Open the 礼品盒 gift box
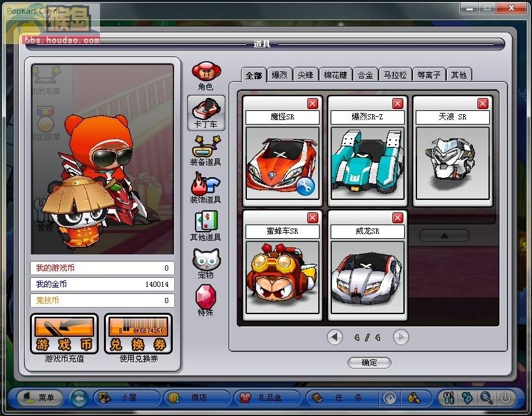Image resolution: width=532 pixels, height=416 pixels. pyautogui.click(x=268, y=398)
